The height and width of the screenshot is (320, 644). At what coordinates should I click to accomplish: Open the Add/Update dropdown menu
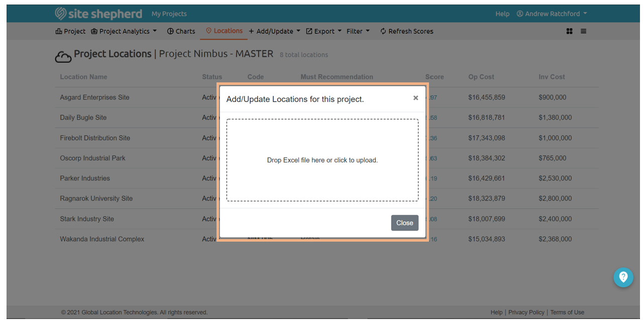(x=274, y=31)
